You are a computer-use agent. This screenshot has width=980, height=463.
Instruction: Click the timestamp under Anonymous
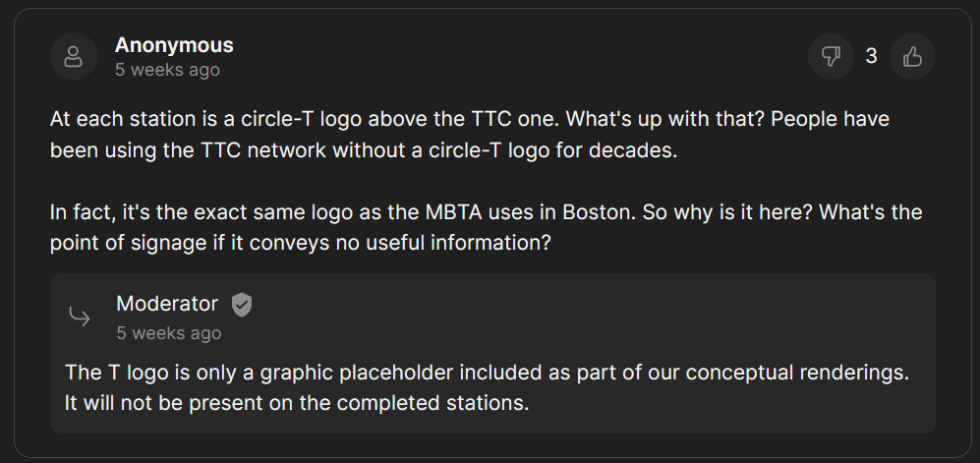coord(167,71)
